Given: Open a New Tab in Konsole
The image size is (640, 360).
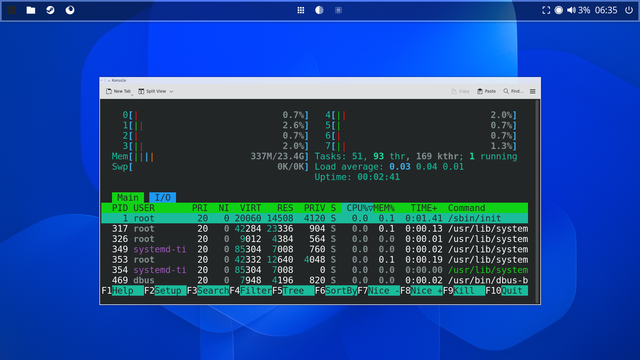Looking at the screenshot, I should pyautogui.click(x=119, y=91).
